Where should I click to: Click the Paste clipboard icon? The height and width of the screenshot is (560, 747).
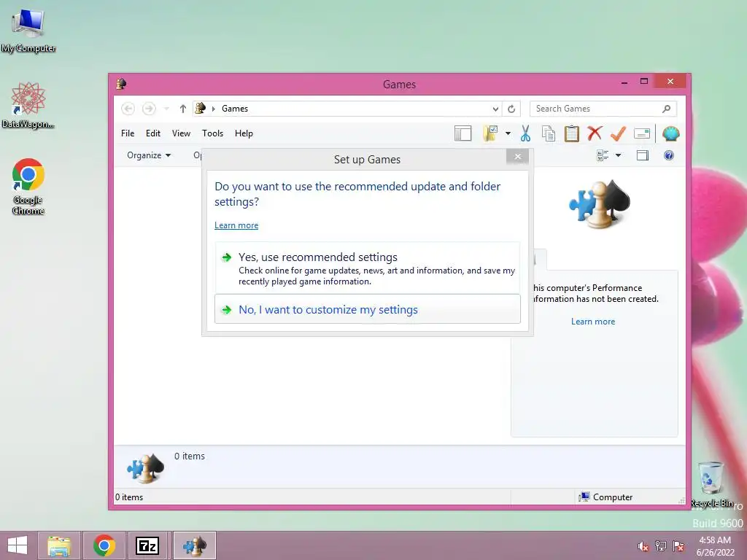(x=572, y=133)
